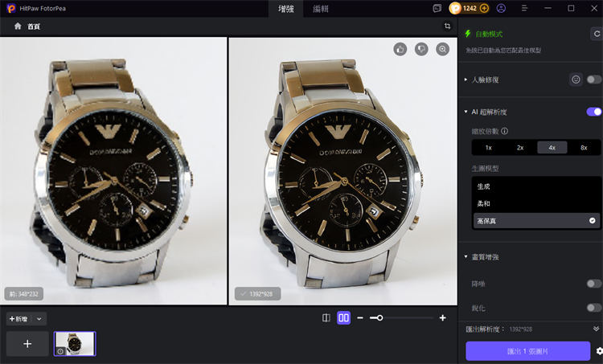Switch to the 編輯 tab
The width and height of the screenshot is (603, 364).
[x=320, y=8]
